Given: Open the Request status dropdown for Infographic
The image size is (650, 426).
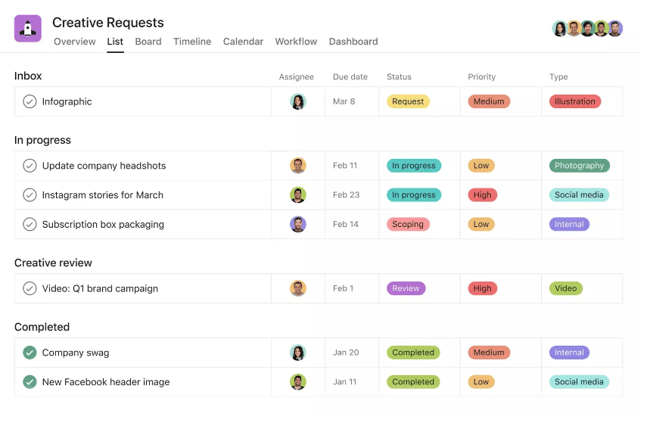Looking at the screenshot, I should click(408, 101).
